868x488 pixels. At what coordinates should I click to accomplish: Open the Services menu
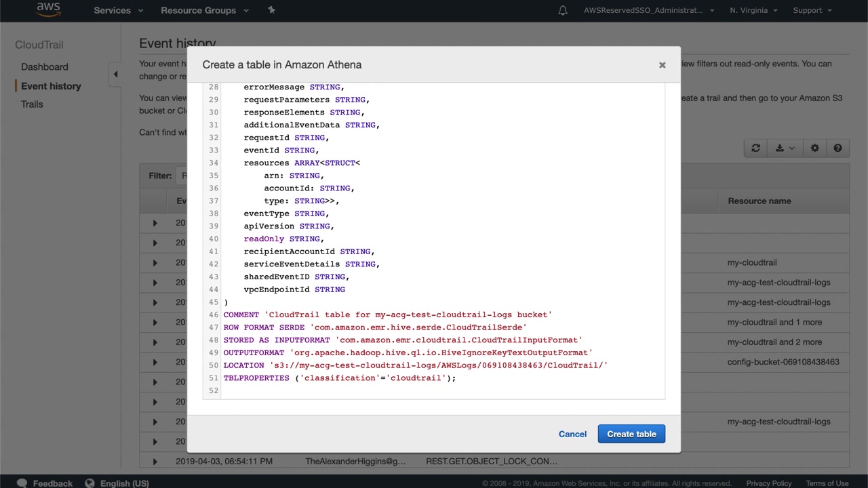coord(119,10)
